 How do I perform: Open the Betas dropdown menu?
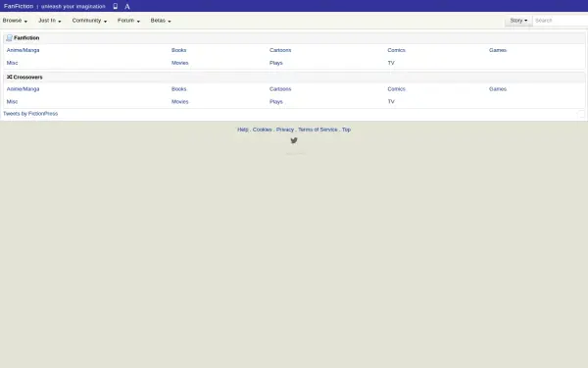click(161, 21)
